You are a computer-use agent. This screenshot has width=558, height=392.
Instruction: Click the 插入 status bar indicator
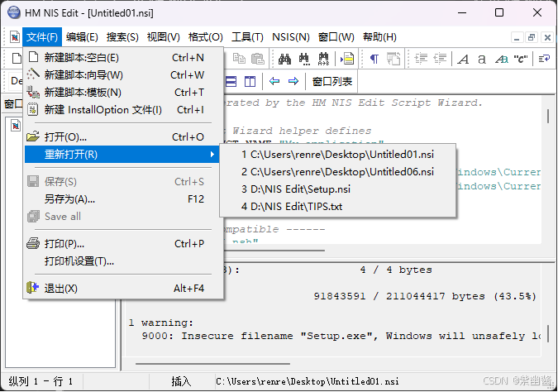point(181,382)
